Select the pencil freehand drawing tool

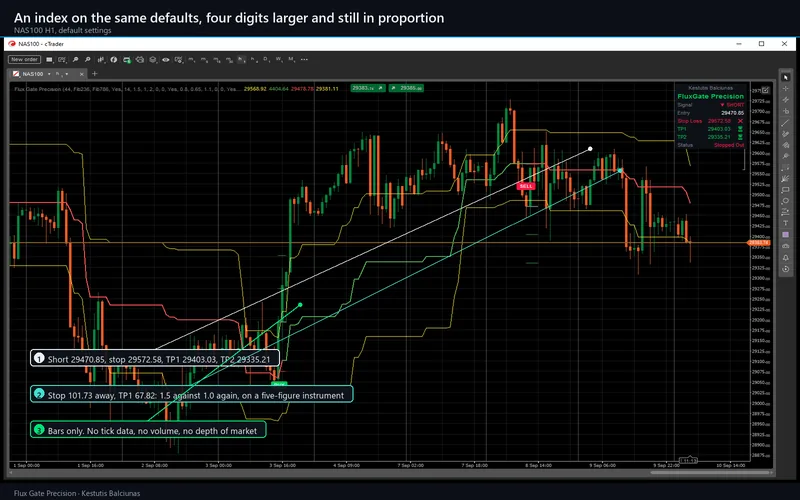tap(786, 134)
